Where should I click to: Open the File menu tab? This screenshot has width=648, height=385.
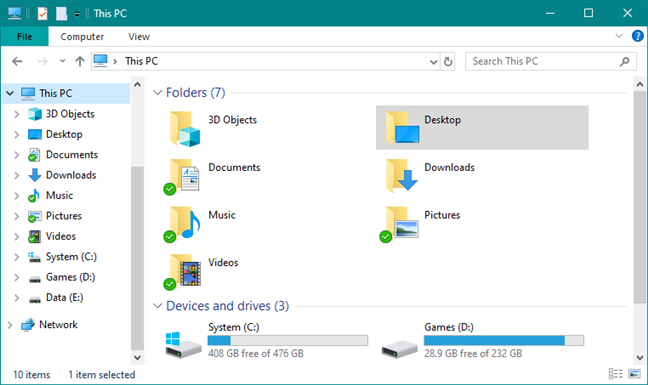25,37
